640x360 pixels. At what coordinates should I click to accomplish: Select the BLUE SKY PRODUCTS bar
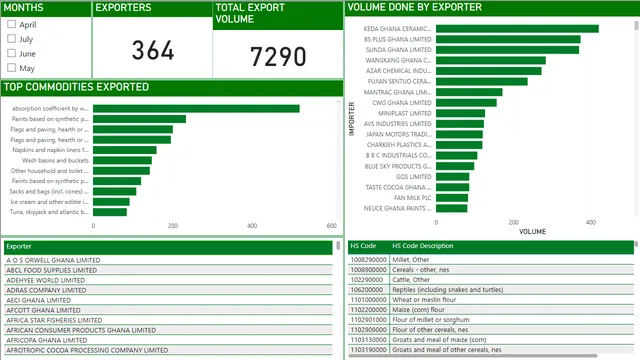pos(455,166)
